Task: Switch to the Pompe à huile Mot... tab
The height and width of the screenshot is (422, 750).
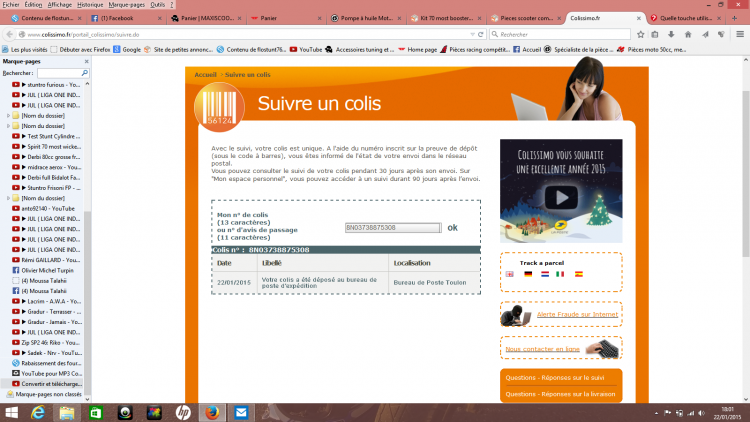Action: pos(366,18)
